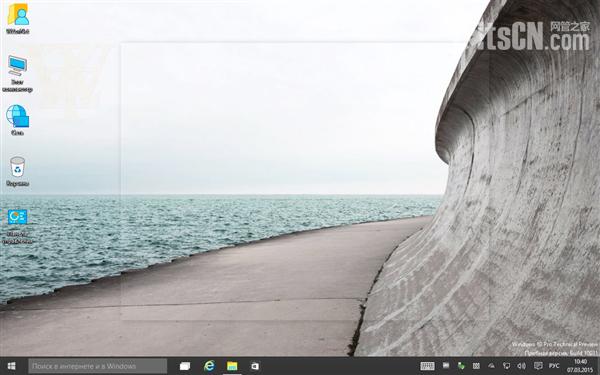Open the Windows Start menu
The image size is (600, 375).
(11, 366)
